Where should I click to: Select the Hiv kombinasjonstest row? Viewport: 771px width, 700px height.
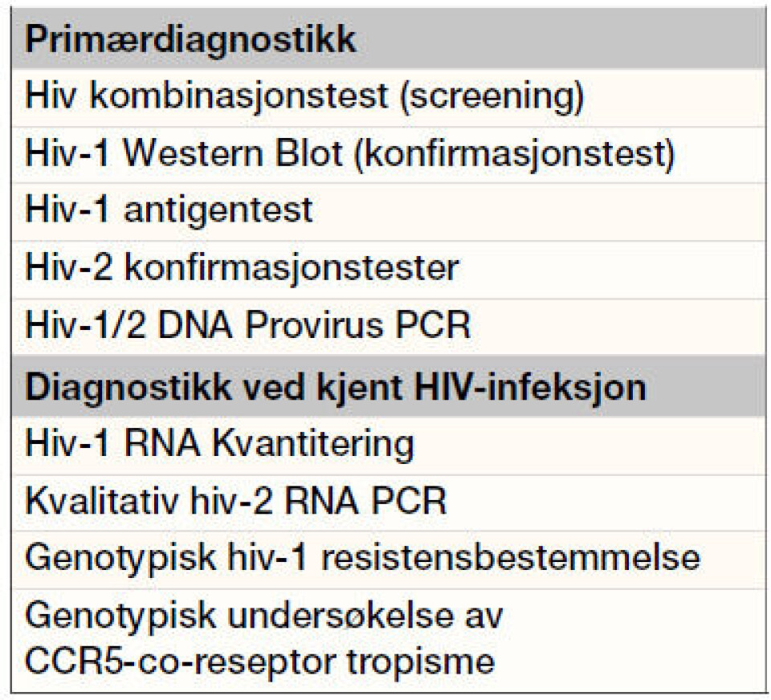click(x=304, y=98)
